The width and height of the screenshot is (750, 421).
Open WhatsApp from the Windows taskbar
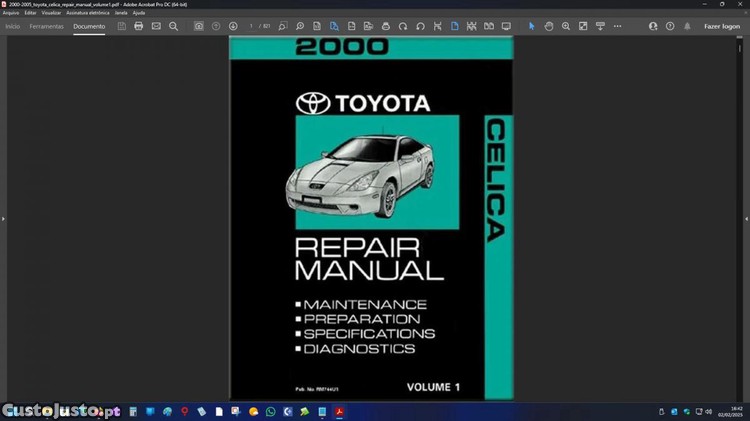coord(270,411)
